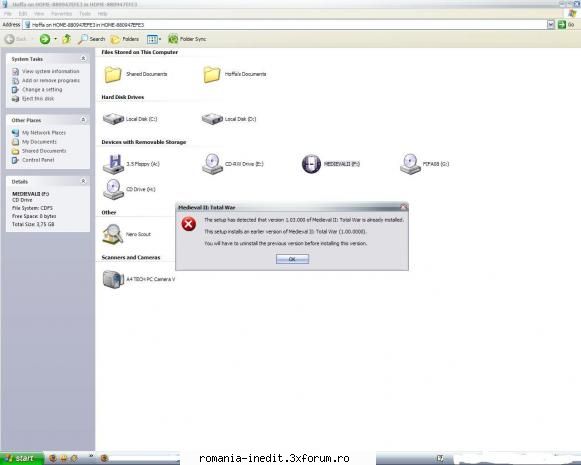
Task: Open the Edit menu
Action: coord(23,14)
